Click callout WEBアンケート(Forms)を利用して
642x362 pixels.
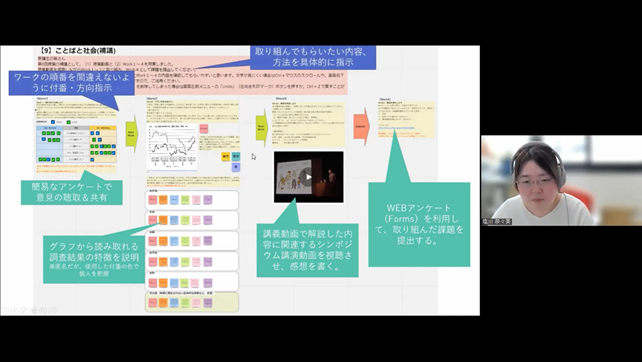click(x=419, y=224)
